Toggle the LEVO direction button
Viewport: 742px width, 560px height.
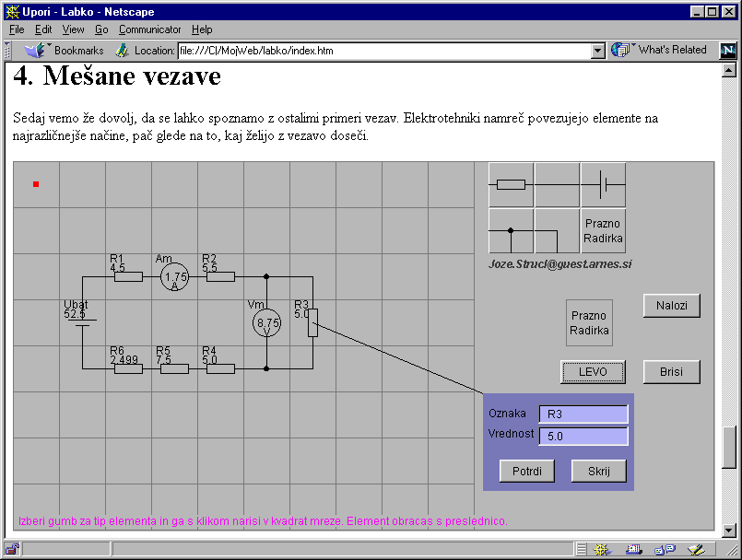click(x=593, y=371)
